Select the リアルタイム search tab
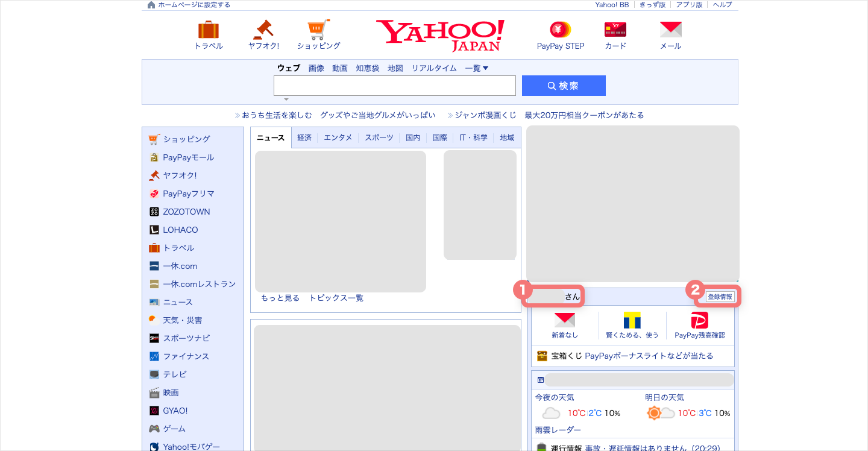 (434, 68)
